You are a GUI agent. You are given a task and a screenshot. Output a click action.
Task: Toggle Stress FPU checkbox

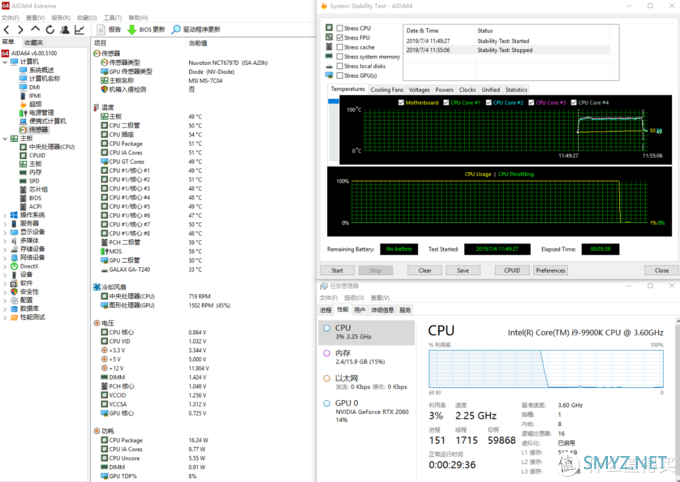[x=340, y=38]
